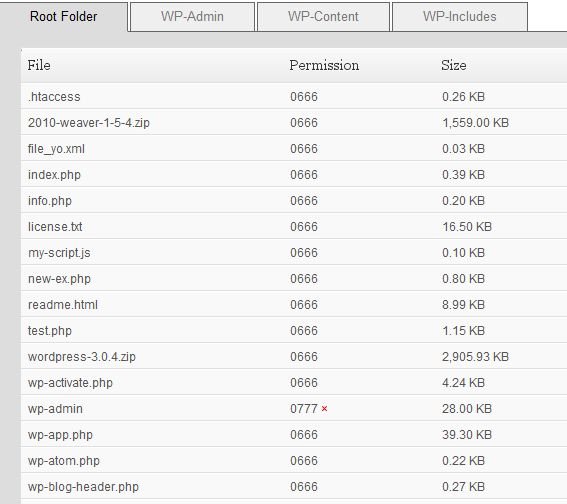Viewport: 567px width, 504px height.
Task: Click the 2010-weaver-1-5-4.zip file name
Action: (x=89, y=123)
